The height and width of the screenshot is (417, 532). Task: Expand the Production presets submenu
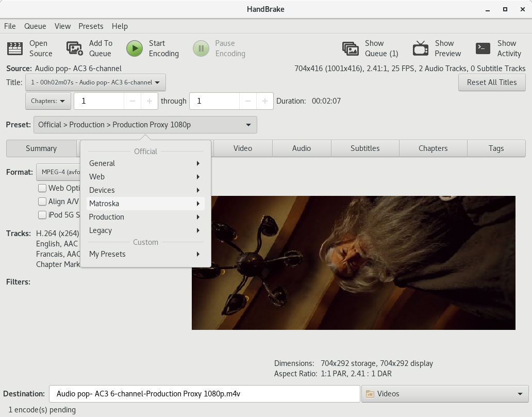coord(145,217)
